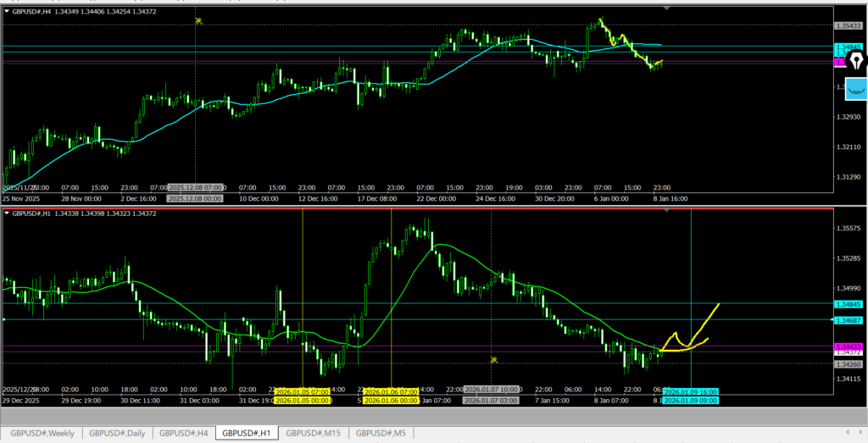Screen dimensions: 868x443
Task: Click the yellow star marker on H4 chart
Action: 198,20
